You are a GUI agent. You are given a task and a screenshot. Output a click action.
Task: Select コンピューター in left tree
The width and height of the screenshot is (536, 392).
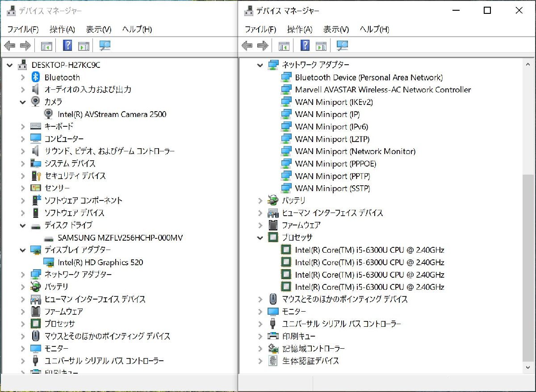64,139
